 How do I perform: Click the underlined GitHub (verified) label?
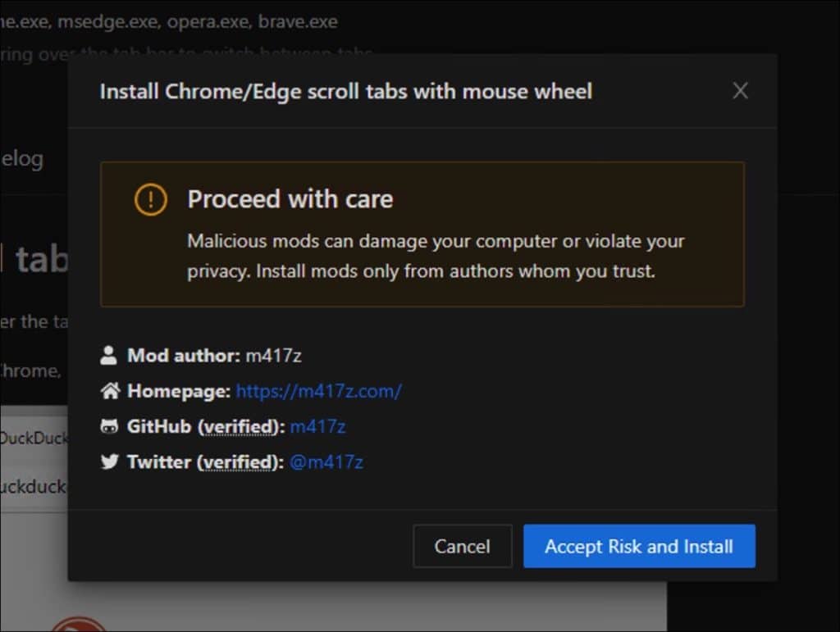[206, 426]
